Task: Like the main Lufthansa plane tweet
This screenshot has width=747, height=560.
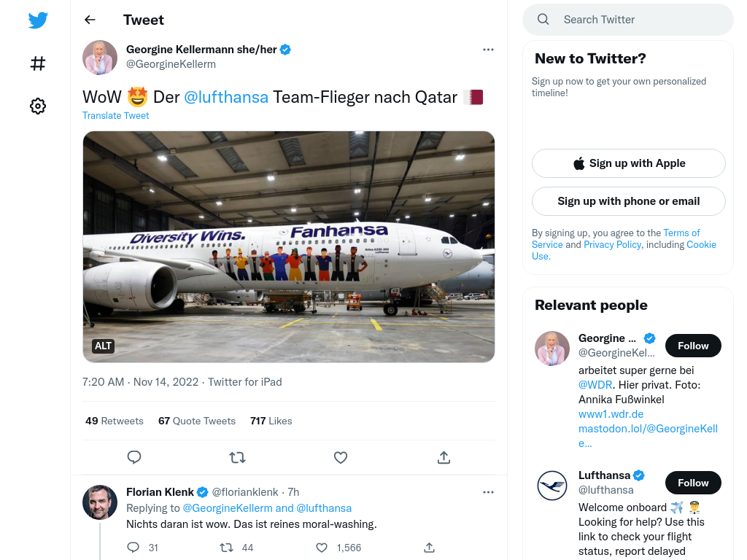Action: pyautogui.click(x=341, y=458)
